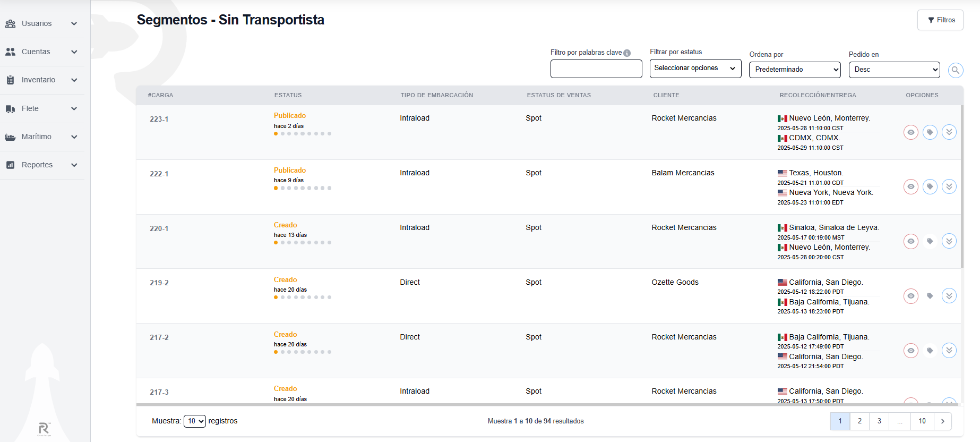View details eye icon for load 219-2
Image resolution: width=980 pixels, height=442 pixels.
tap(911, 296)
